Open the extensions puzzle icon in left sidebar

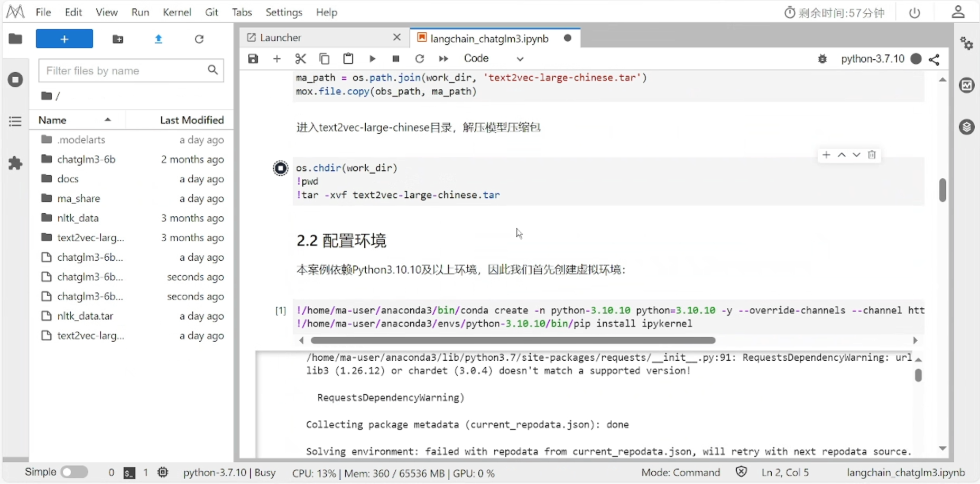coord(15,163)
